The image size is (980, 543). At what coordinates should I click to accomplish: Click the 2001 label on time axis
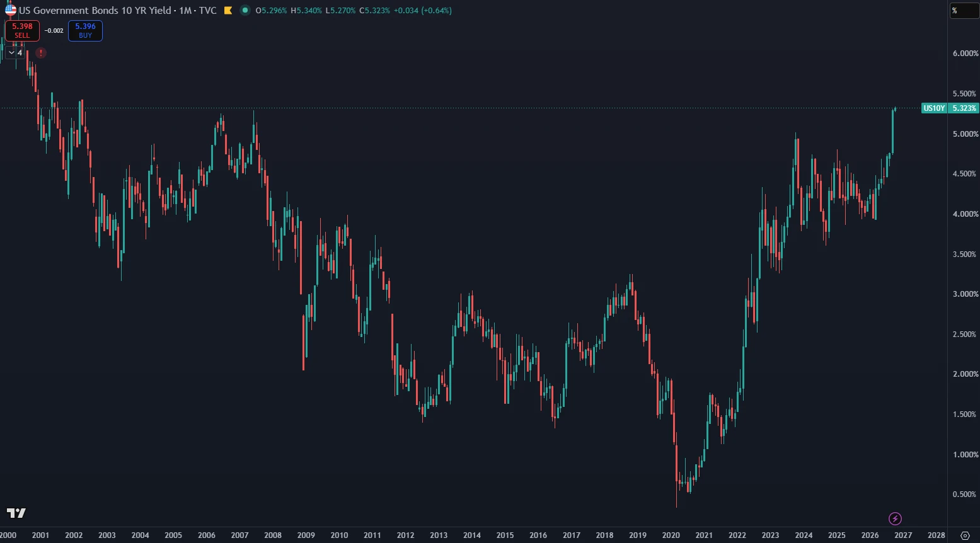coord(40,535)
